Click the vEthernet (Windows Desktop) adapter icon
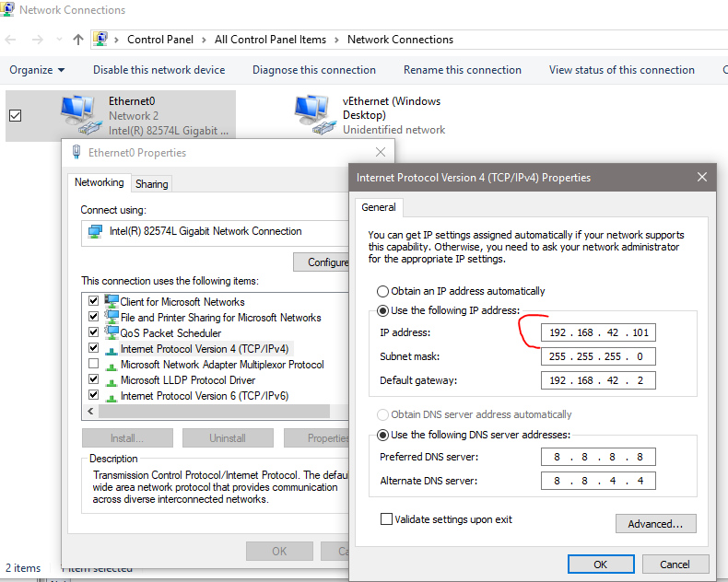728x582 pixels. (315, 115)
